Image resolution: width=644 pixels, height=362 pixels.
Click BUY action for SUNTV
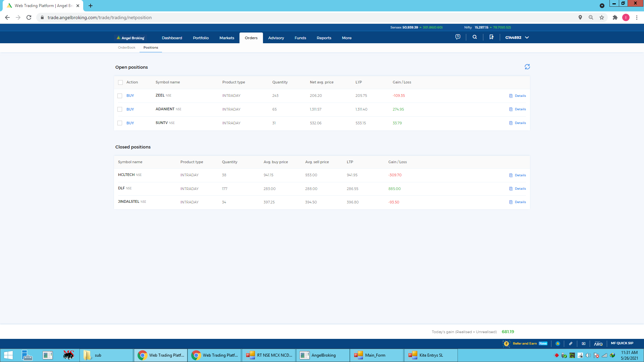[130, 123]
